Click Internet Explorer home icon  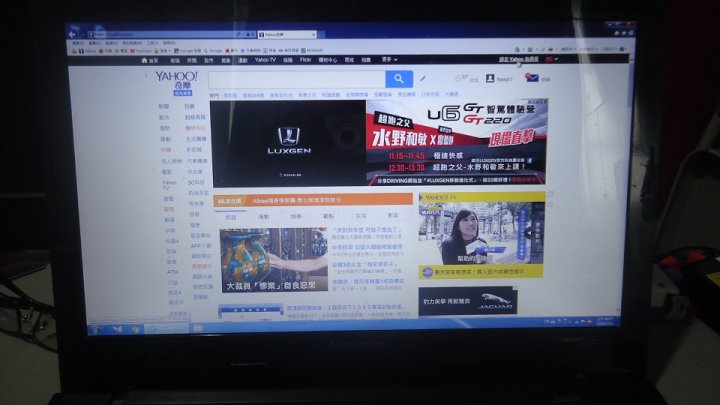(x=617, y=33)
